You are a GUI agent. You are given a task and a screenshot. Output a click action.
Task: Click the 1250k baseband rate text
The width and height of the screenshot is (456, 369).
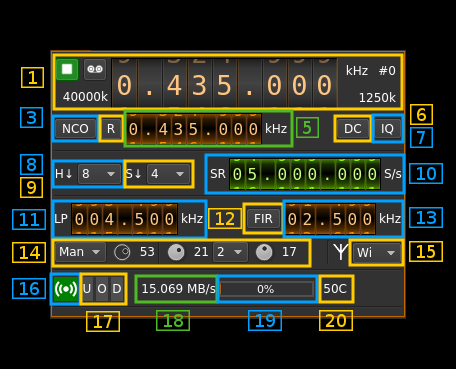[377, 98]
